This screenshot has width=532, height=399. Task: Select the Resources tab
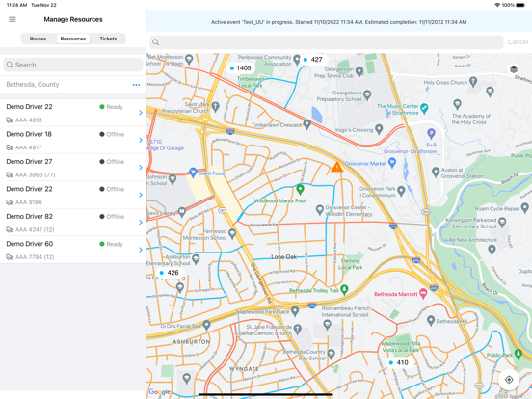73,39
